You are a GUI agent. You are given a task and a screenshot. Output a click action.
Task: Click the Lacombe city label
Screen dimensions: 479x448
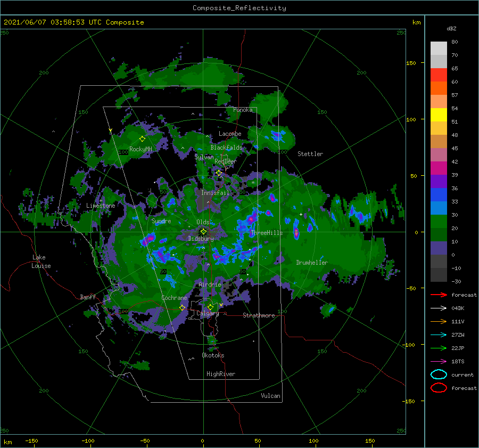pyautogui.click(x=230, y=134)
